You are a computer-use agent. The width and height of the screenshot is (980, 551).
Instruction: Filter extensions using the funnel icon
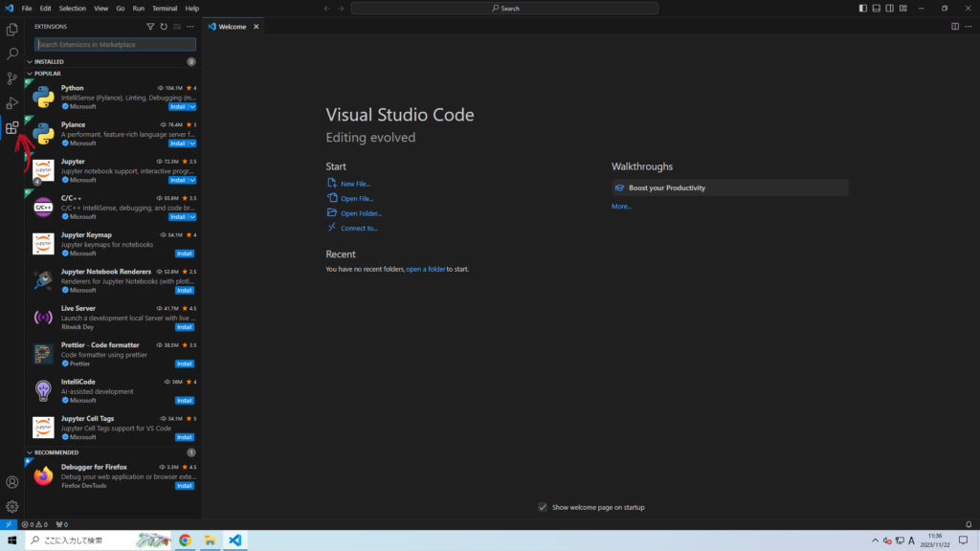point(150,27)
